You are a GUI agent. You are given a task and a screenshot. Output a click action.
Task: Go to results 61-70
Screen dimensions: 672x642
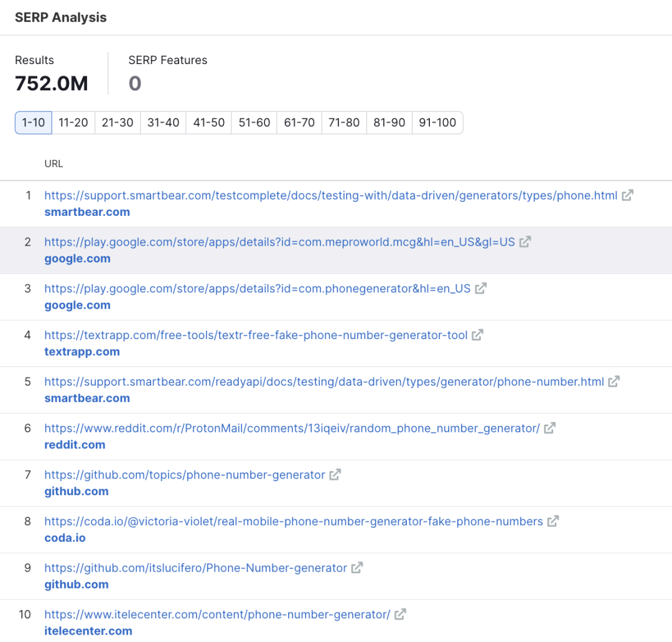299,123
